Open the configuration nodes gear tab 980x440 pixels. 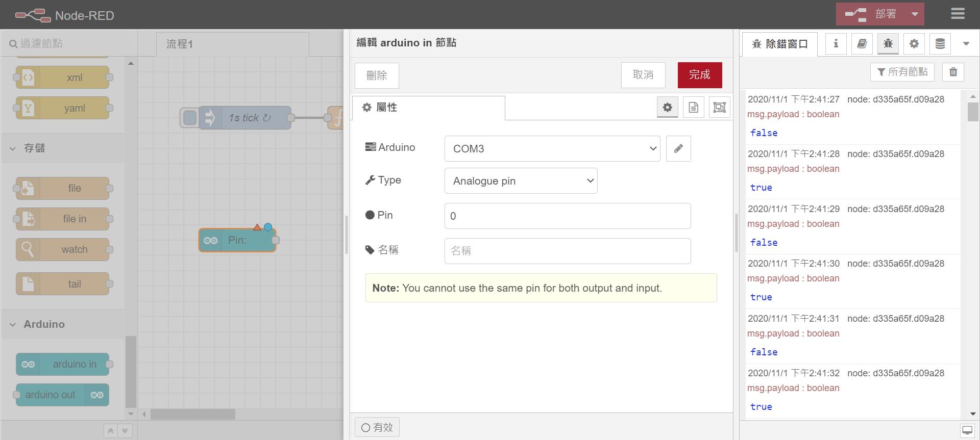click(x=914, y=44)
